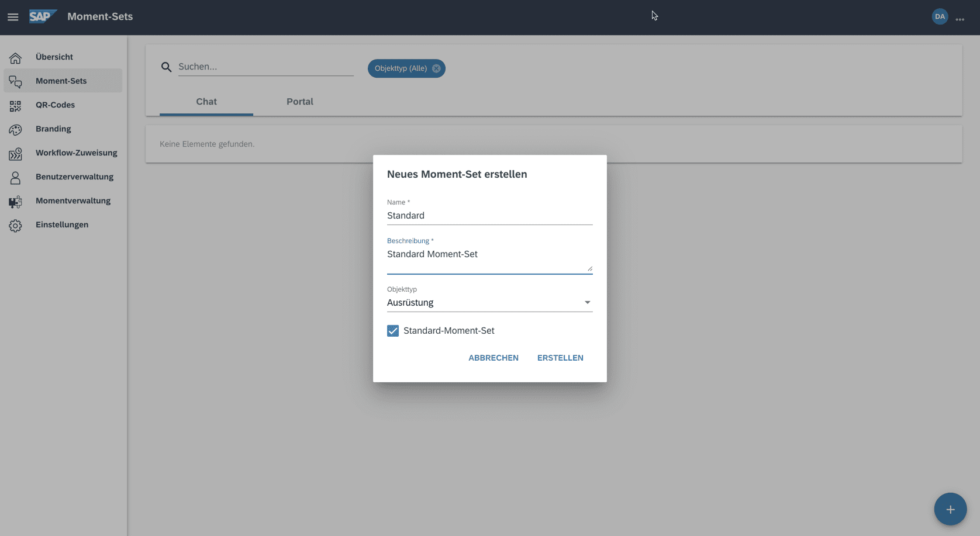Click the Workflow-Zuweisung icon
This screenshot has height=536, width=980.
click(x=15, y=154)
